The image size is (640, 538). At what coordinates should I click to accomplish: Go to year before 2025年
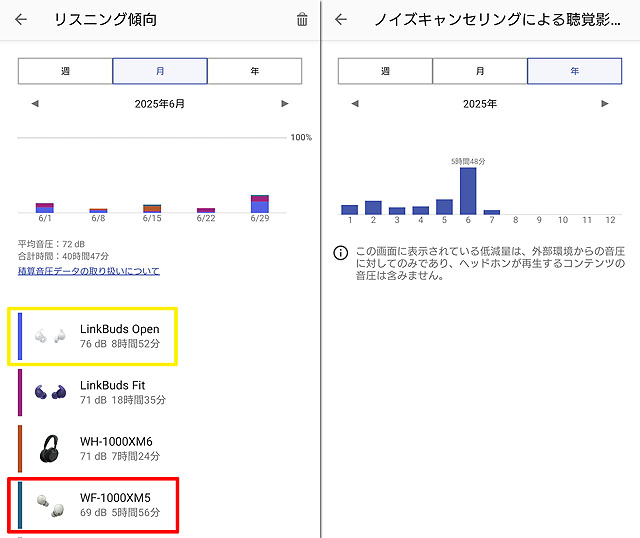pyautogui.click(x=355, y=104)
